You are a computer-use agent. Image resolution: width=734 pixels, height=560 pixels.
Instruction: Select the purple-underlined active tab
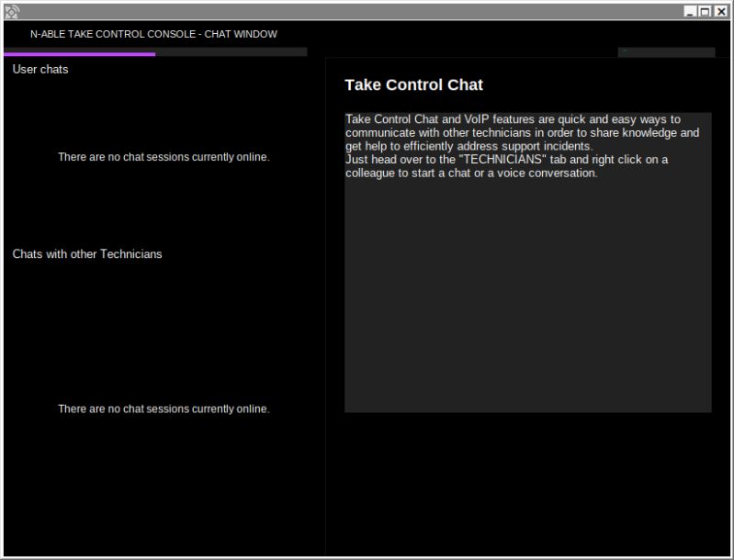[x=80, y=52]
